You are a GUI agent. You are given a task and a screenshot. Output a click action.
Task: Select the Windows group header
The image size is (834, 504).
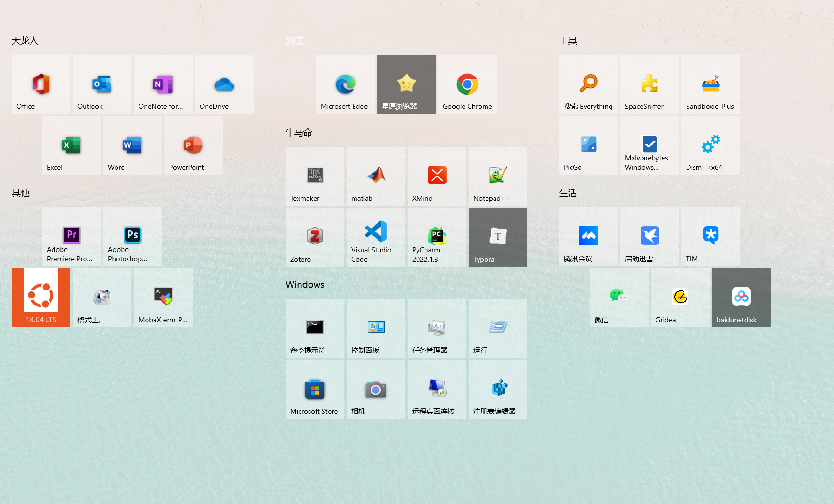click(x=305, y=284)
